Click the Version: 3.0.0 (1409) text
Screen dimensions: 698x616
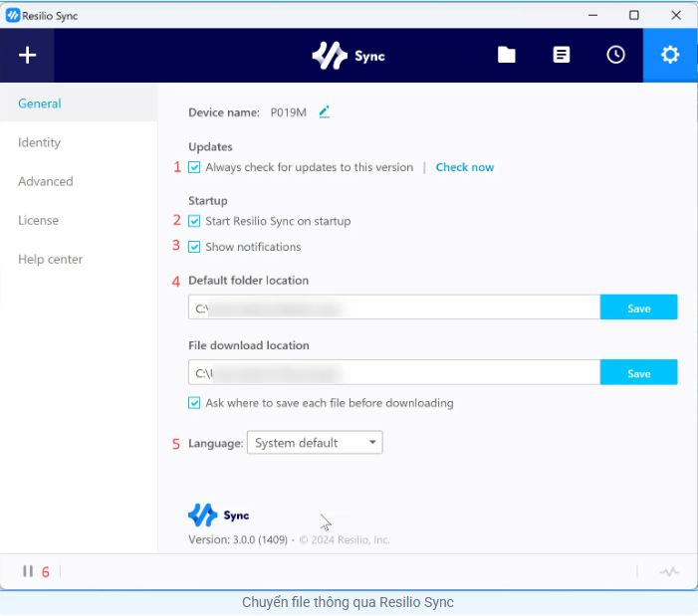tap(238, 540)
